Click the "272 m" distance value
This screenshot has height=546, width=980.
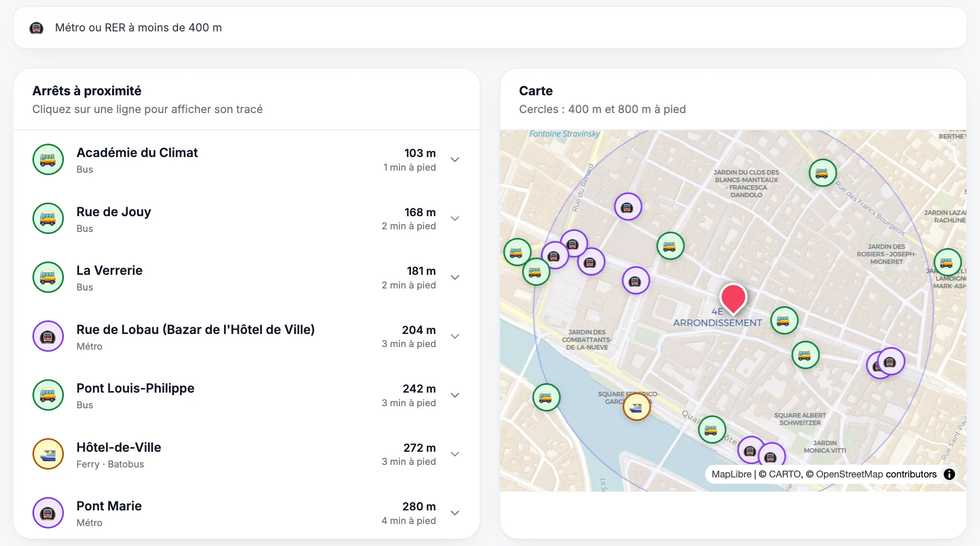[x=419, y=448]
